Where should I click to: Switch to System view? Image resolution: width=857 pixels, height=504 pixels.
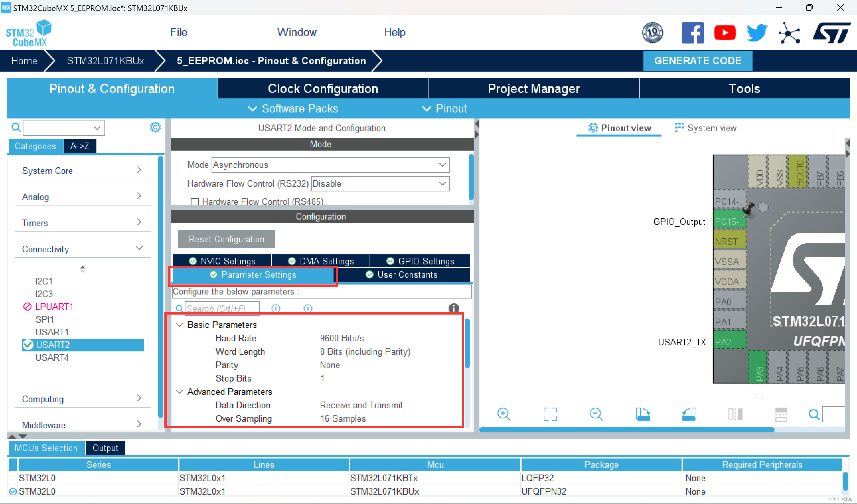(706, 128)
